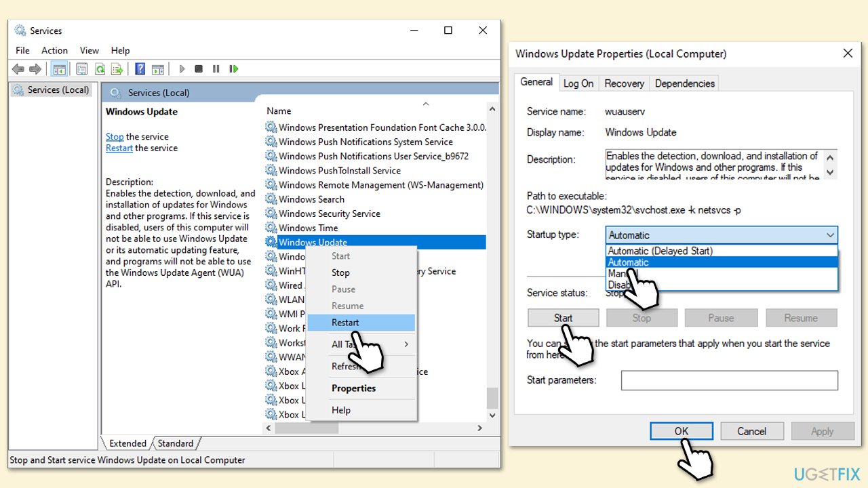Maximize the Services window
Viewport: 868px width, 488px height.
[x=448, y=30]
